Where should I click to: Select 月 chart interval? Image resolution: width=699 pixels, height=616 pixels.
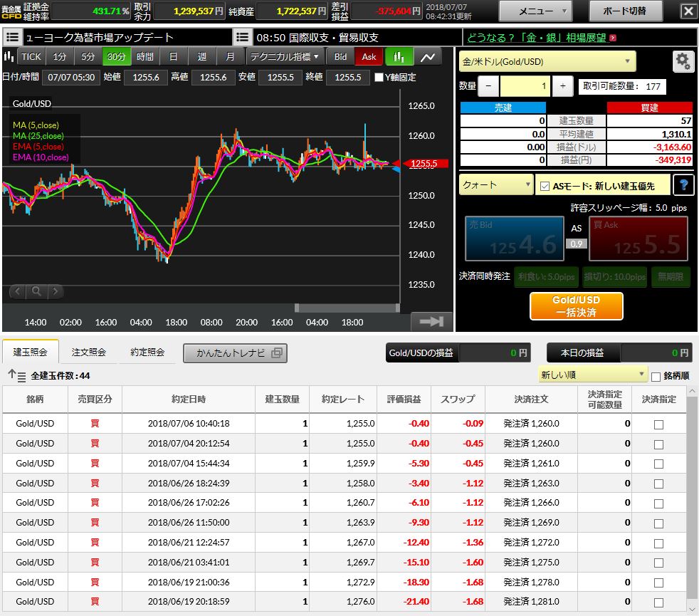(230, 57)
